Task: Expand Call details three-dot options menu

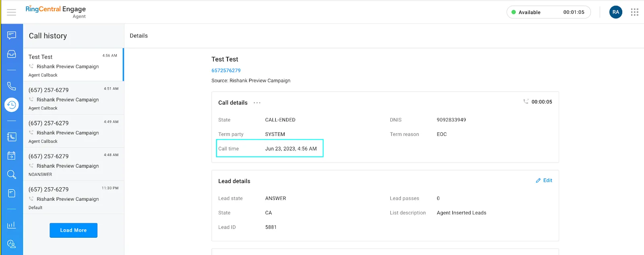Action: pyautogui.click(x=257, y=103)
